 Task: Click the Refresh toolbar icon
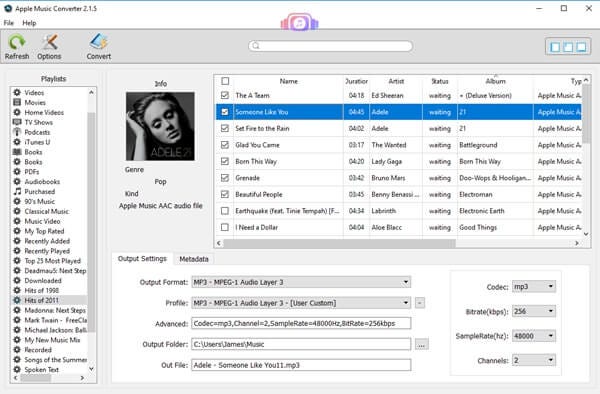tap(17, 42)
